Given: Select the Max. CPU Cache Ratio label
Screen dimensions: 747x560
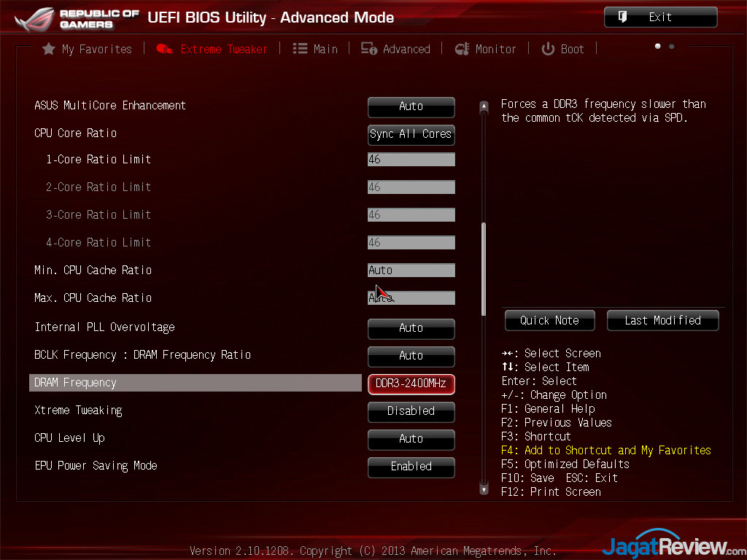Looking at the screenshot, I should click(x=93, y=297).
